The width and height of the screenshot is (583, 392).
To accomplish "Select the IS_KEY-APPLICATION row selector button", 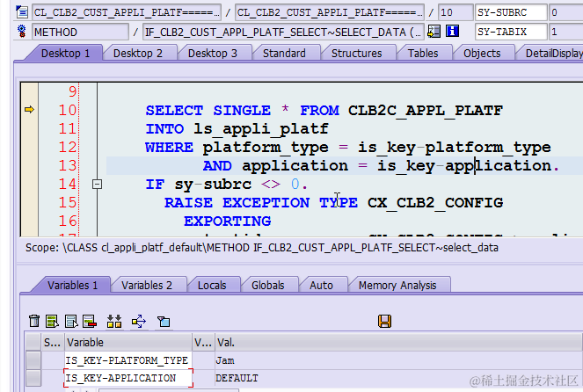I will click(33, 378).
